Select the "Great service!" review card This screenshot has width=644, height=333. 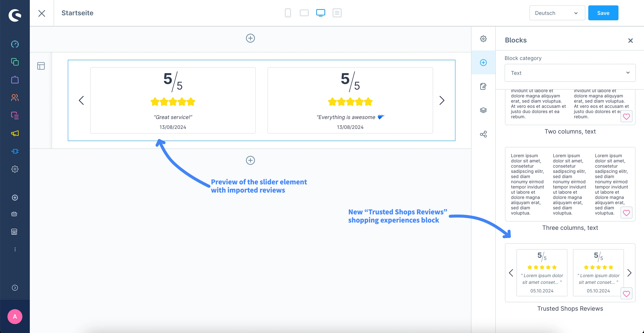173,100
